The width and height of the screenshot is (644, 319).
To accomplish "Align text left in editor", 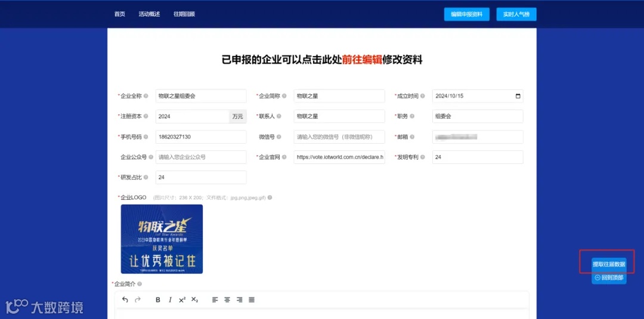I will click(x=215, y=300).
